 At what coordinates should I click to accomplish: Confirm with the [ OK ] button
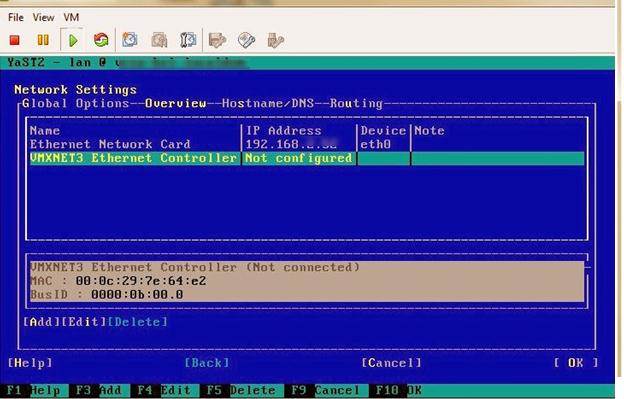pos(576,363)
